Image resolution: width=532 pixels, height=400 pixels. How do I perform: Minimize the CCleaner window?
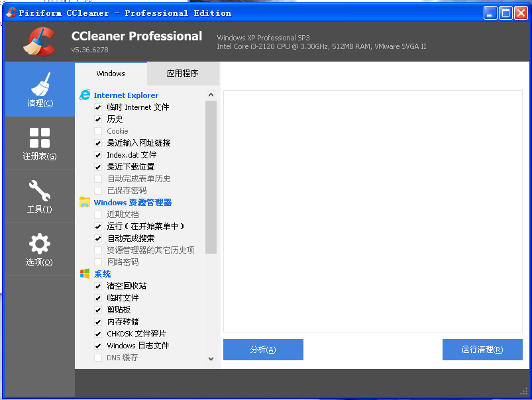pyautogui.click(x=490, y=13)
